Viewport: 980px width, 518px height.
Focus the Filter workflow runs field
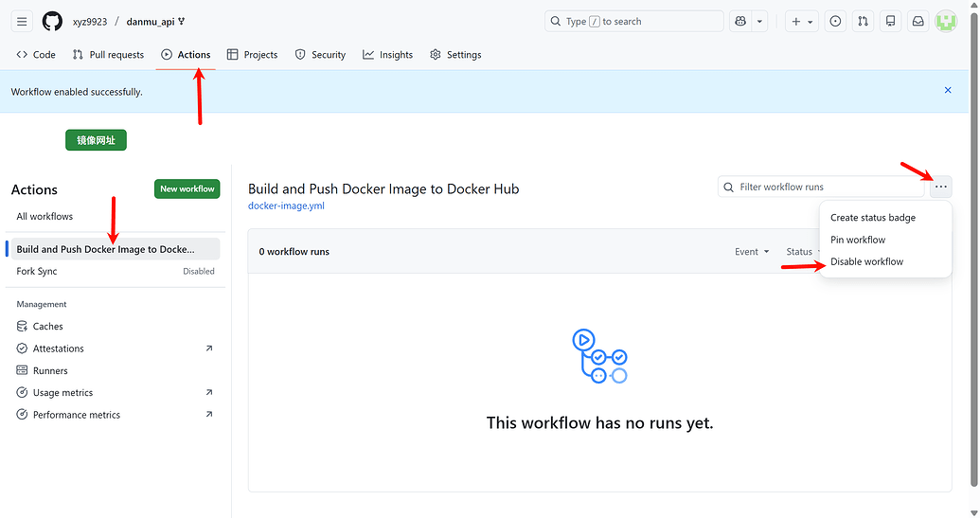tap(821, 187)
